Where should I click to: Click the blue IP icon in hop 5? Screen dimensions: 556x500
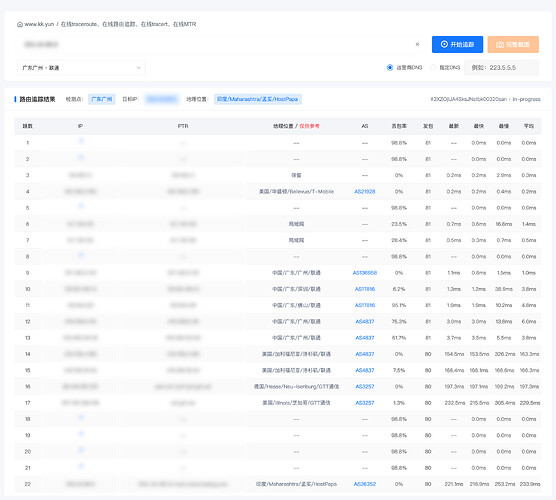(81, 206)
